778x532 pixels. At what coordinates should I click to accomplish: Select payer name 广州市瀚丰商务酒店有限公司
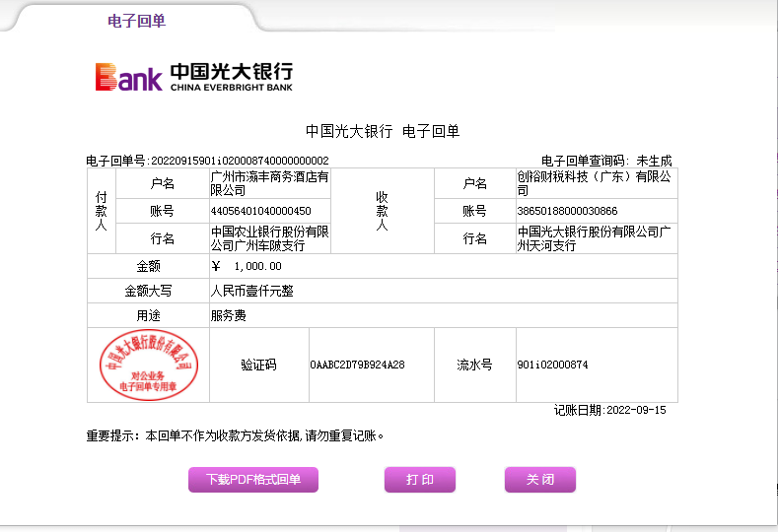point(269,183)
